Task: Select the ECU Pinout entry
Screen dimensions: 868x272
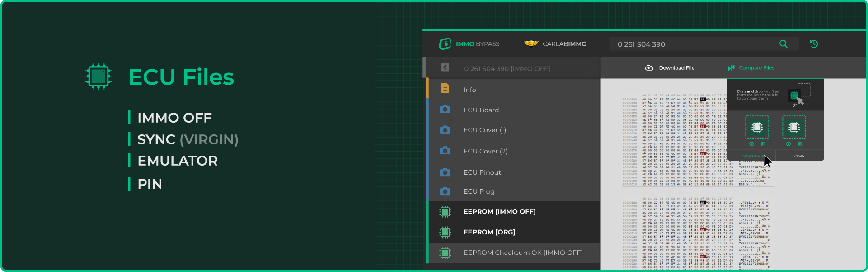Action: [x=482, y=172]
